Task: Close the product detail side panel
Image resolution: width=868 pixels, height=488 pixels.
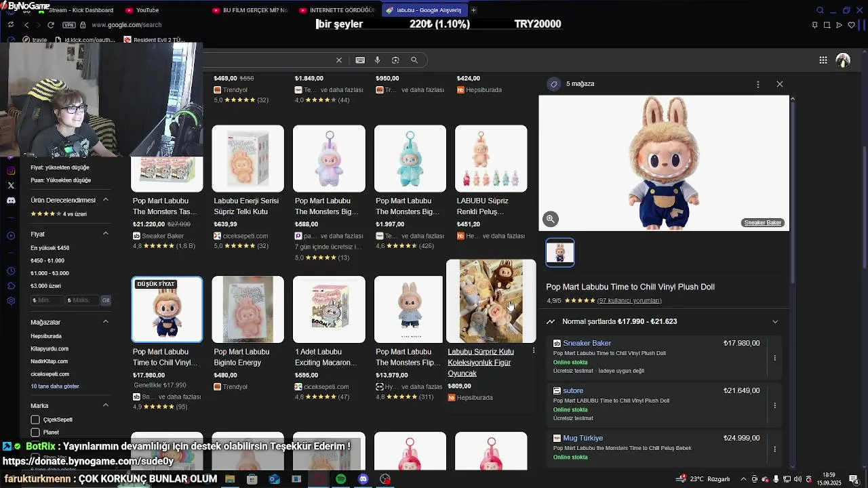Action: tap(780, 84)
